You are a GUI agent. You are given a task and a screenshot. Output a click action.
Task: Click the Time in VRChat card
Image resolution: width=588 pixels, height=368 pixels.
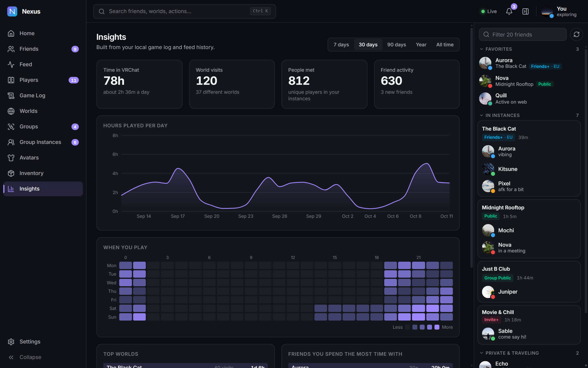click(139, 84)
